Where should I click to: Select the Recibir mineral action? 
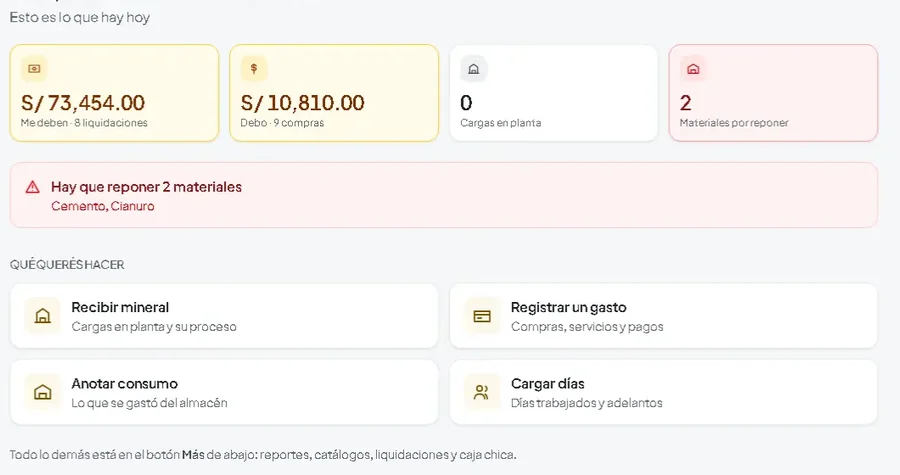[224, 316]
